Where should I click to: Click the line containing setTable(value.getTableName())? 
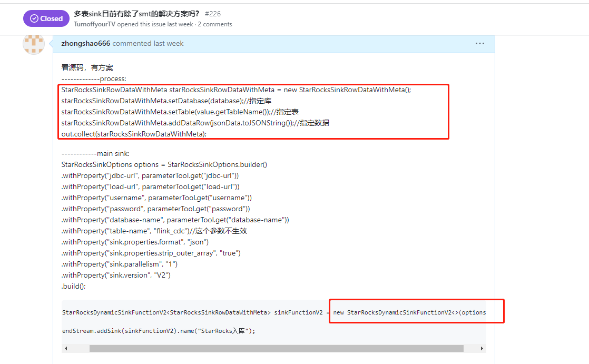pos(180,112)
